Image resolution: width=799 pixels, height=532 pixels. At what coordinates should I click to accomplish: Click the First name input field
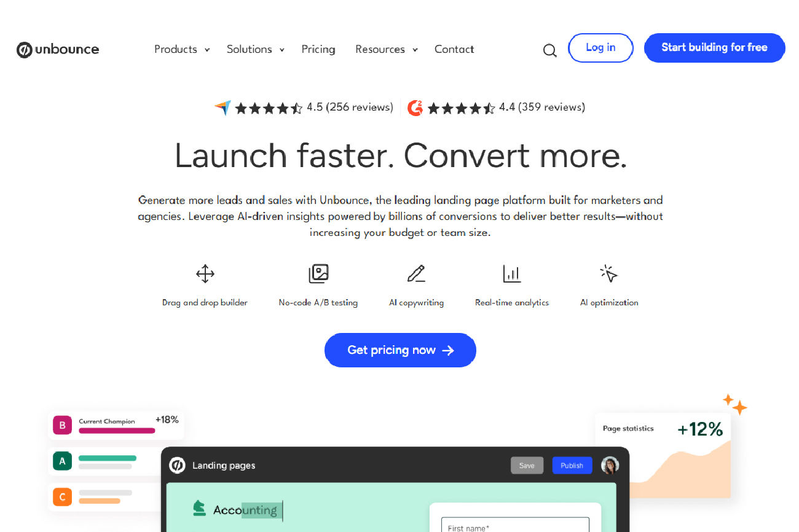pos(515,525)
